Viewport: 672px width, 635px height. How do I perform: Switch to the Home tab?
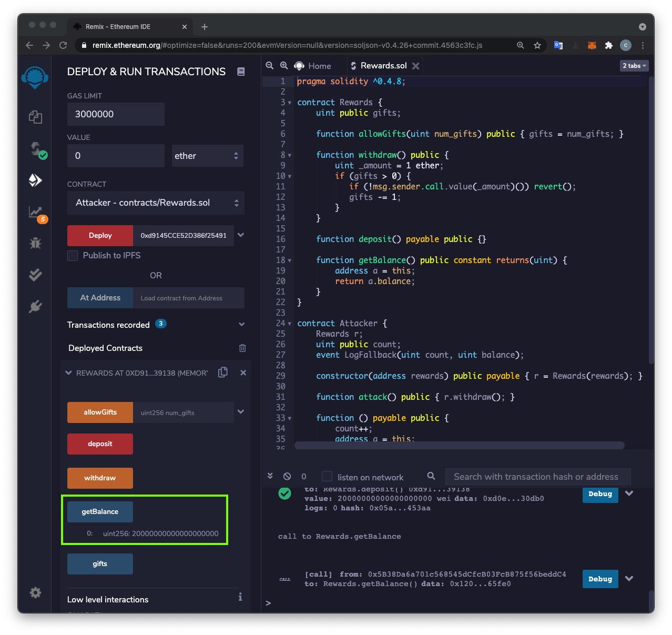[313, 66]
